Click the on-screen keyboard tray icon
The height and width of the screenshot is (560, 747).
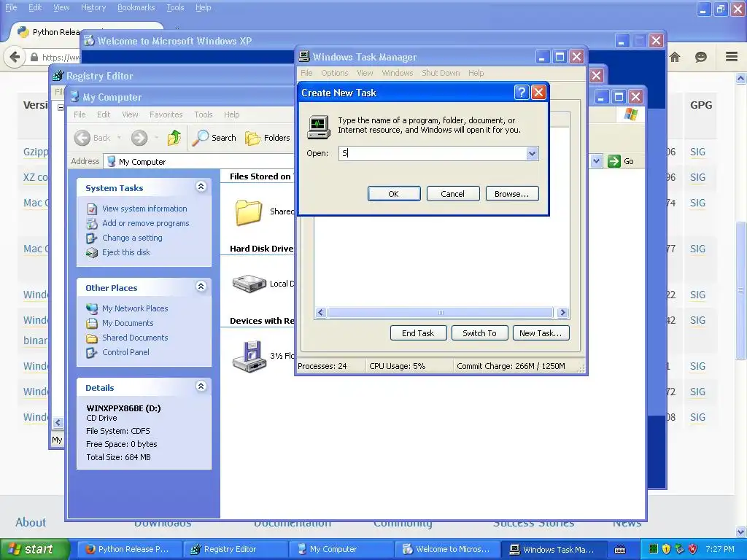[620, 550]
